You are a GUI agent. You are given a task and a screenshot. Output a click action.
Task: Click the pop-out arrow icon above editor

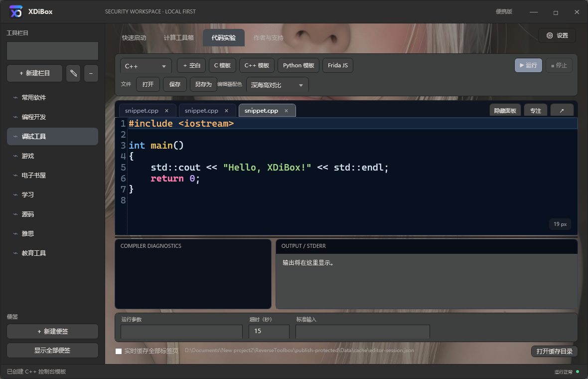562,111
